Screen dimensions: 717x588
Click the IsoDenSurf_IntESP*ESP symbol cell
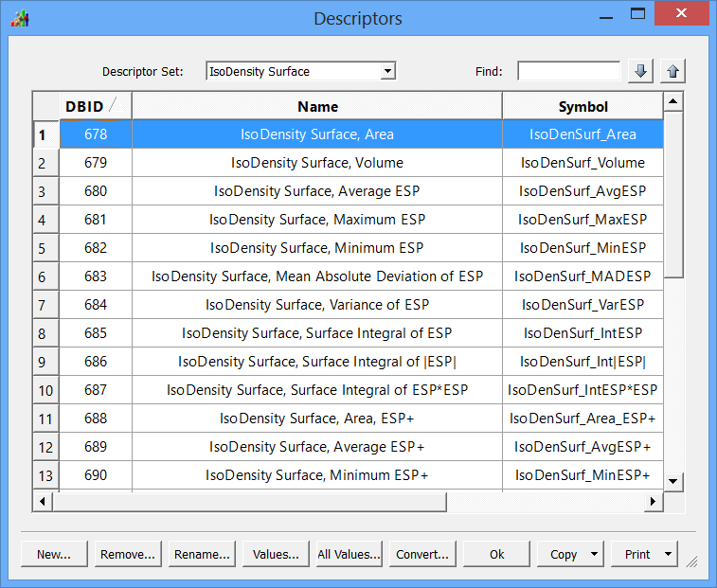click(x=583, y=390)
